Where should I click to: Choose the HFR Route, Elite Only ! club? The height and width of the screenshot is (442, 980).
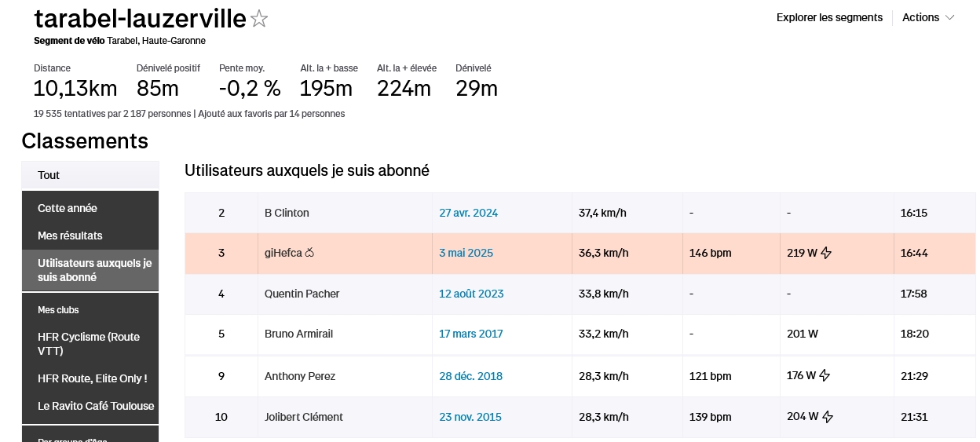click(x=93, y=378)
